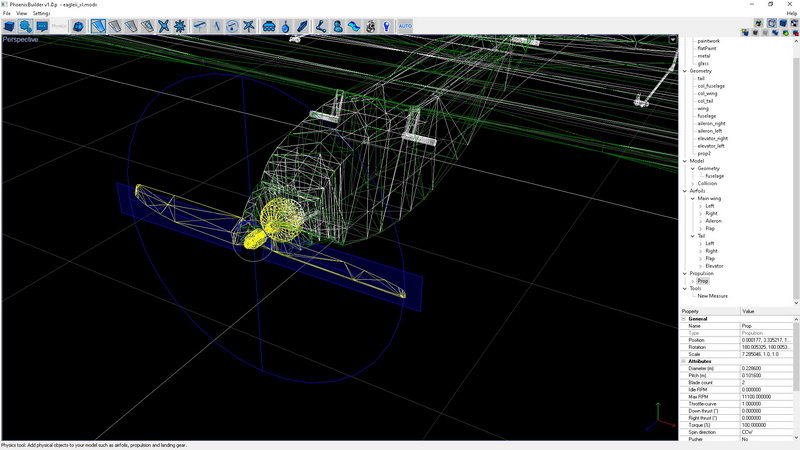Click the lightbulb icon in toolbar
This screenshot has width=800, height=450.
tap(386, 25)
